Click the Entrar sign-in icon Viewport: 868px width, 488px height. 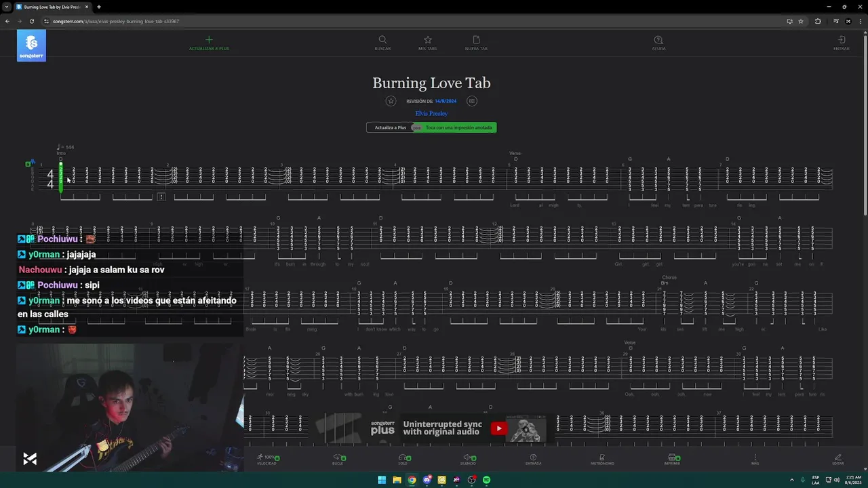coord(842,40)
